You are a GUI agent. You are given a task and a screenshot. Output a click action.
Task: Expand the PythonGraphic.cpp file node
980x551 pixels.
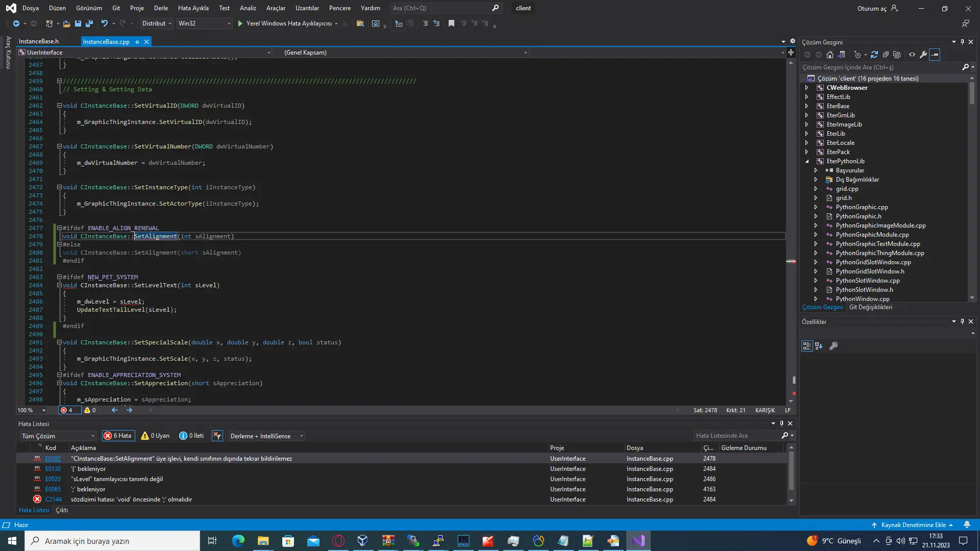click(x=816, y=207)
